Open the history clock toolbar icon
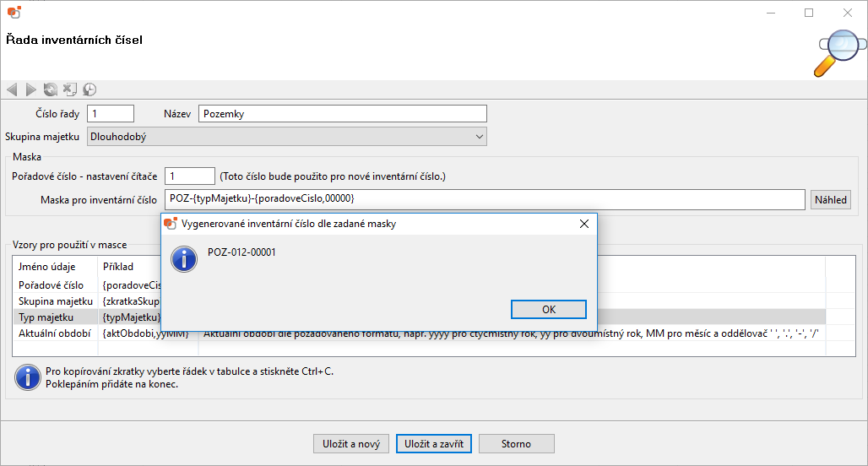 (90, 89)
